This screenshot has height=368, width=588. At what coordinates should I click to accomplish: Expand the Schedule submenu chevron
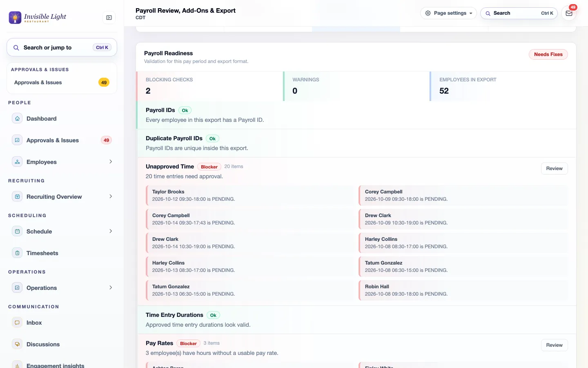tap(111, 231)
